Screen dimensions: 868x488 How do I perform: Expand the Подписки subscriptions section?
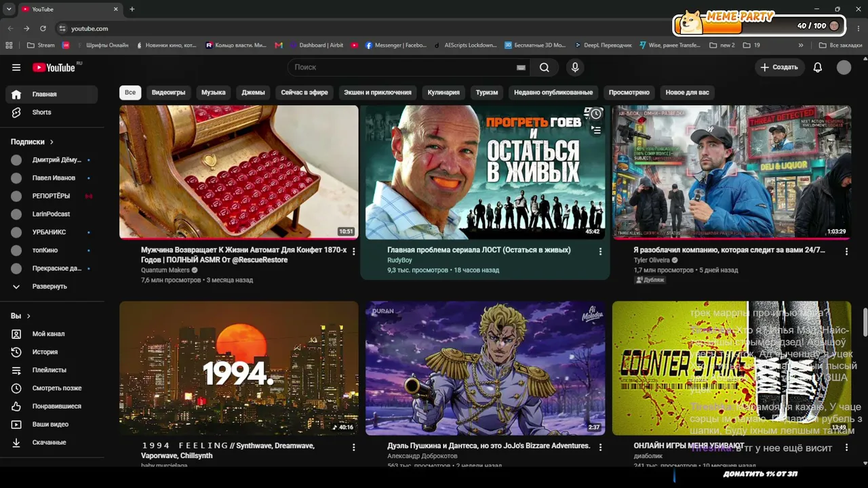pyautogui.click(x=32, y=142)
